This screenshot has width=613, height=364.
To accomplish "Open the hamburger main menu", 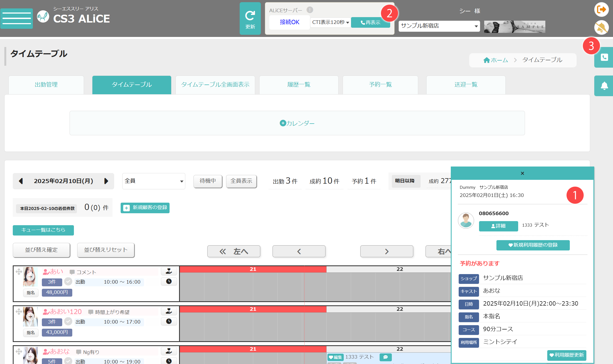I will pos(17,18).
